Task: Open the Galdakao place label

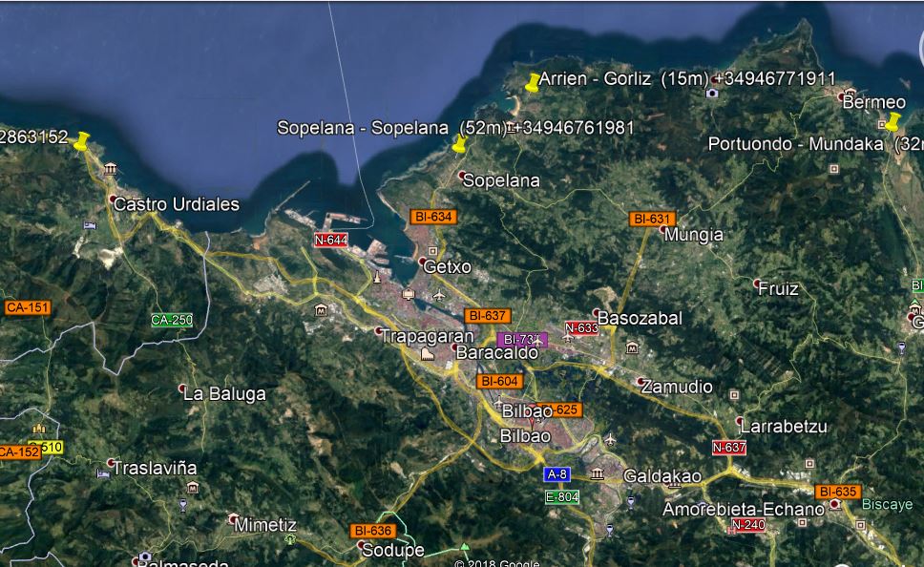Action: coord(662,476)
